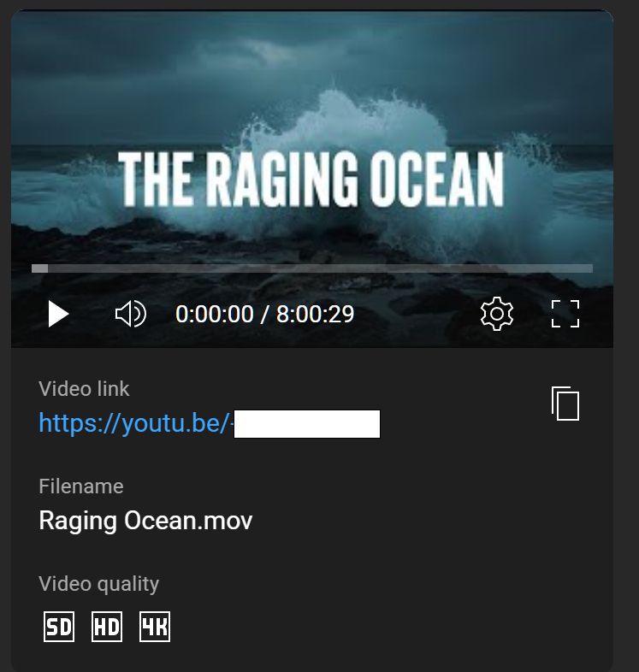Click the Video quality label

tap(99, 584)
